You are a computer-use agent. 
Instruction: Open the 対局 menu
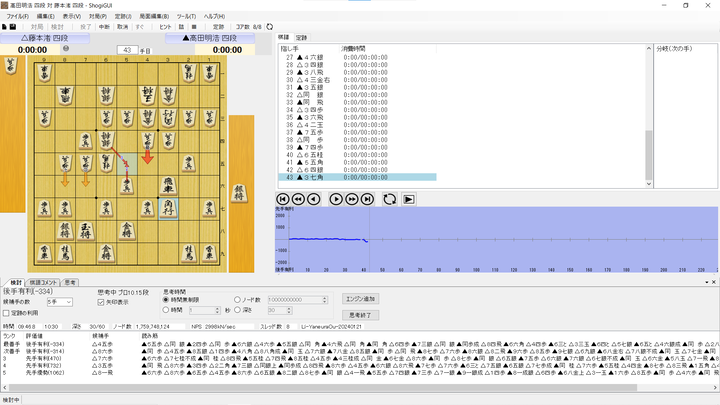(98, 16)
